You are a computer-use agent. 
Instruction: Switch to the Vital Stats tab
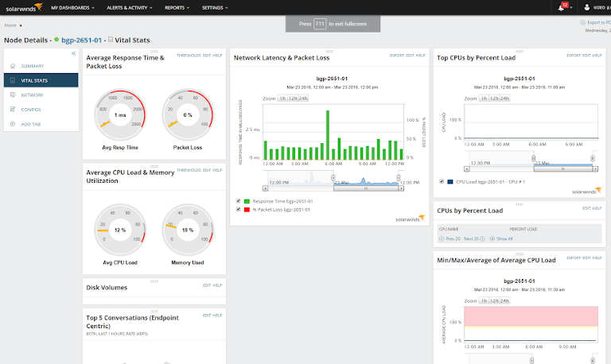pyautogui.click(x=41, y=80)
